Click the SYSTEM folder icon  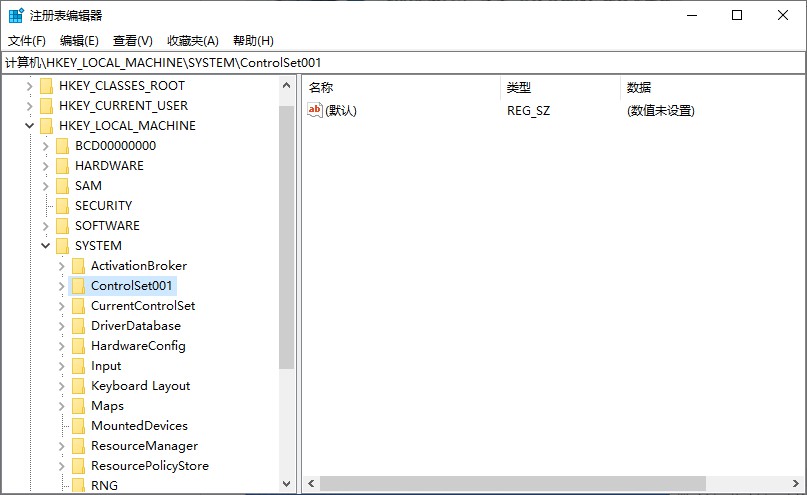click(x=62, y=246)
